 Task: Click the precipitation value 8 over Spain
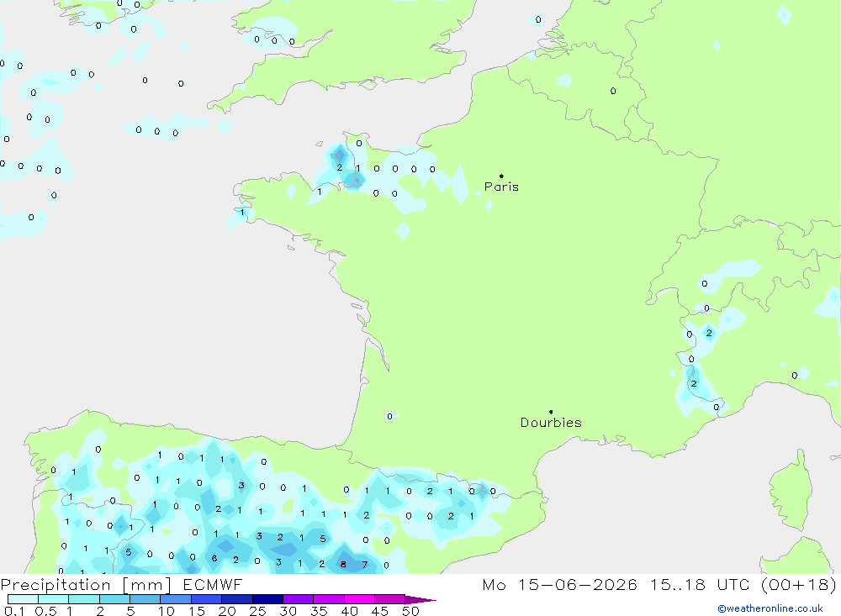pyautogui.click(x=343, y=564)
